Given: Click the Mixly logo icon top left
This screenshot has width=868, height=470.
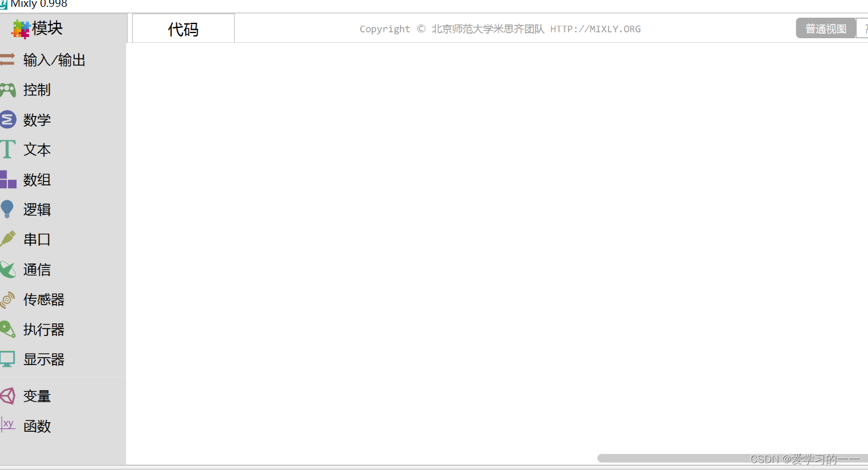Looking at the screenshot, I should click(5, 4).
